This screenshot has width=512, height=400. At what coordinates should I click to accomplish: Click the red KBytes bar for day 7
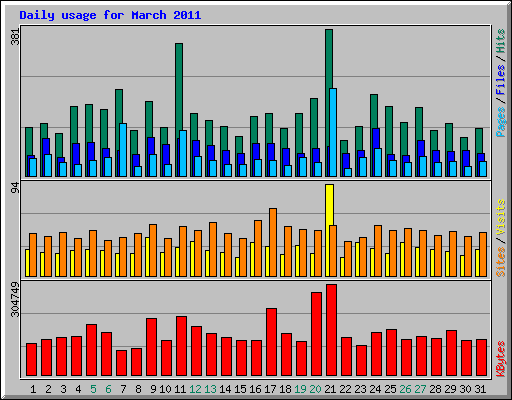(x=121, y=363)
